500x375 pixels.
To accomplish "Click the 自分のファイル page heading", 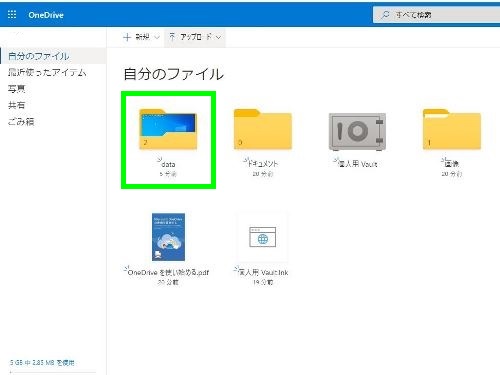I will [x=173, y=74].
